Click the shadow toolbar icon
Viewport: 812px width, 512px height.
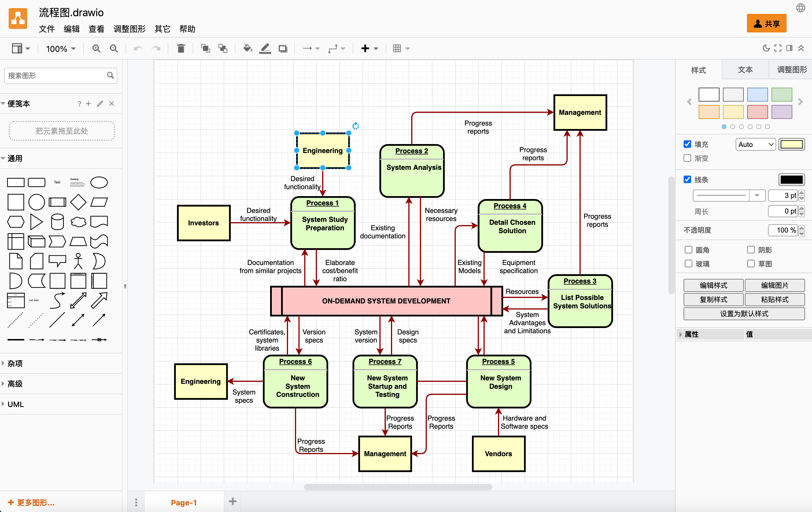click(283, 49)
